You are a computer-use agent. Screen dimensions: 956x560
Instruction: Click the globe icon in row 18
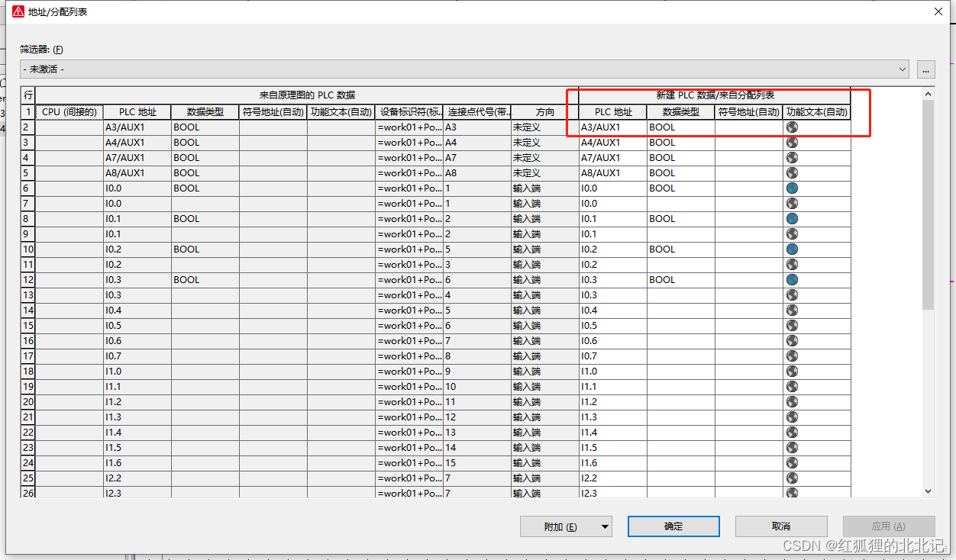point(792,372)
